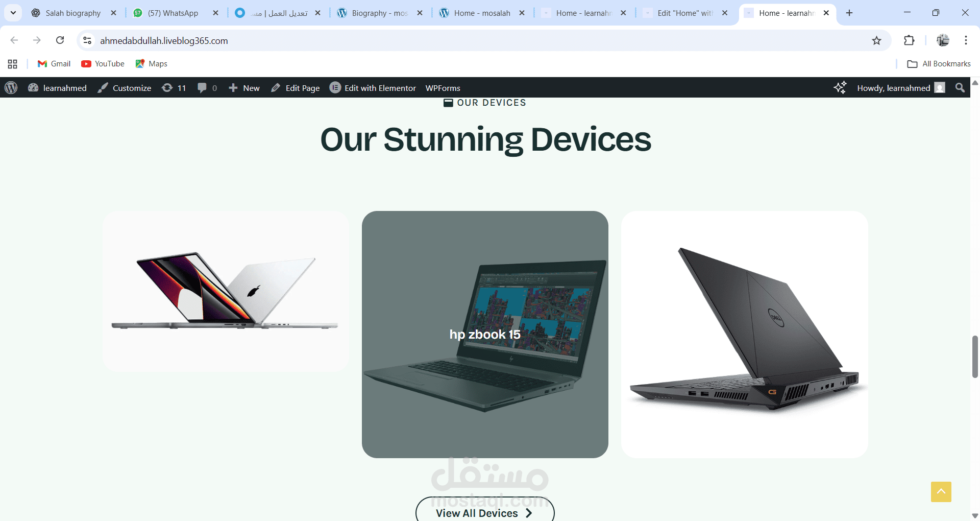Image resolution: width=980 pixels, height=521 pixels.
Task: Expand the tab search dropdown arrow
Action: coord(13,13)
